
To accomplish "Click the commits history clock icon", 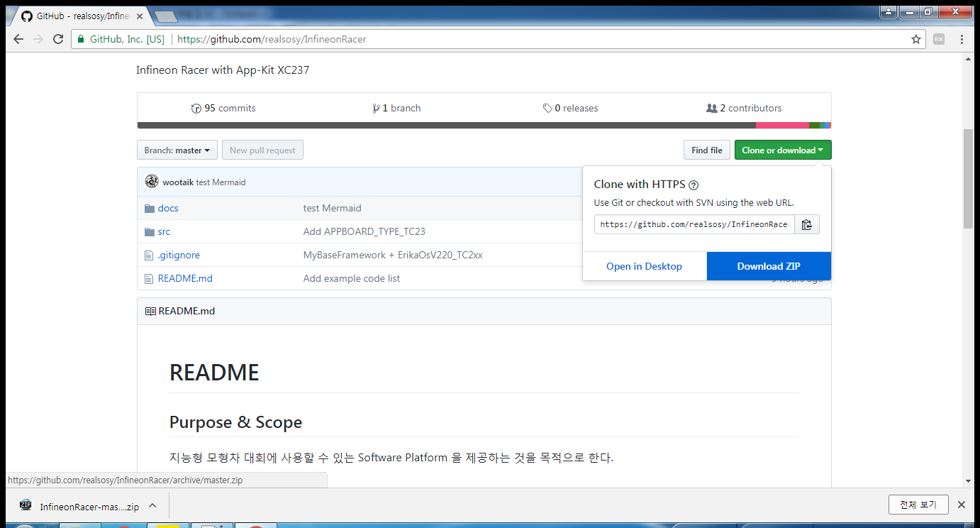I will tap(196, 109).
